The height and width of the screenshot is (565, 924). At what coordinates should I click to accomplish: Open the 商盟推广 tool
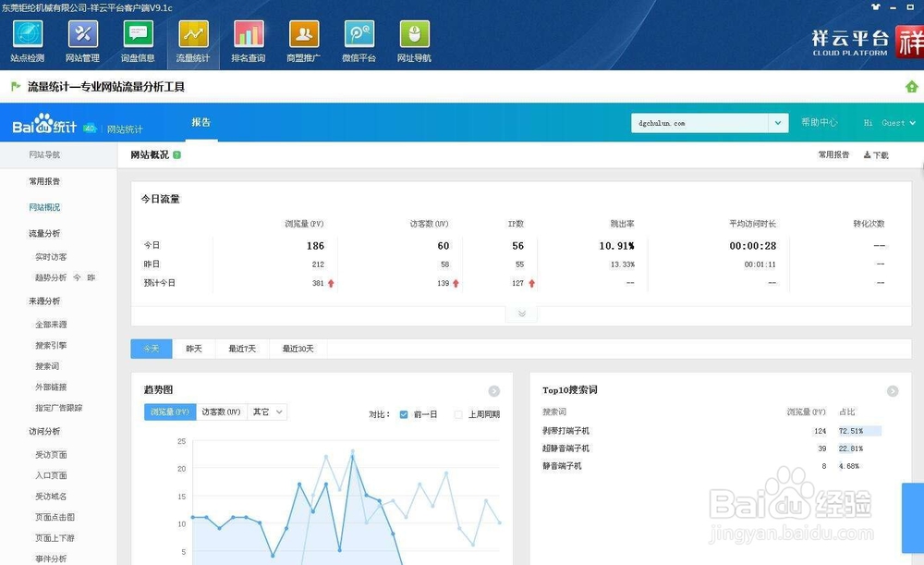click(304, 40)
